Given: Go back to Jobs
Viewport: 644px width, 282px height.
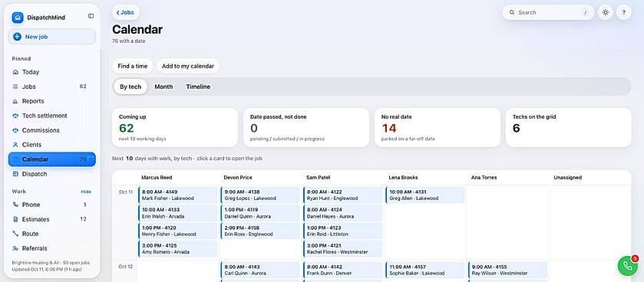Looking at the screenshot, I should point(126,12).
